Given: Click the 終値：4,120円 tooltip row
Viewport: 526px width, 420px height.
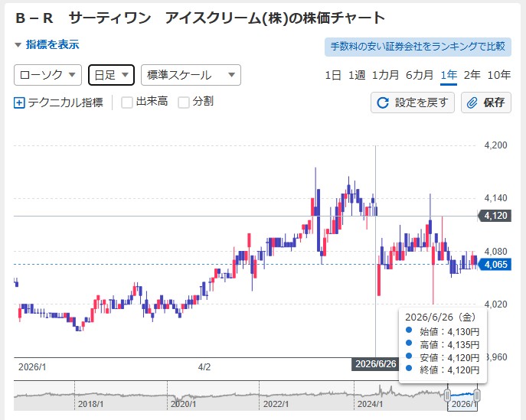Looking at the screenshot, I should click(443, 370).
